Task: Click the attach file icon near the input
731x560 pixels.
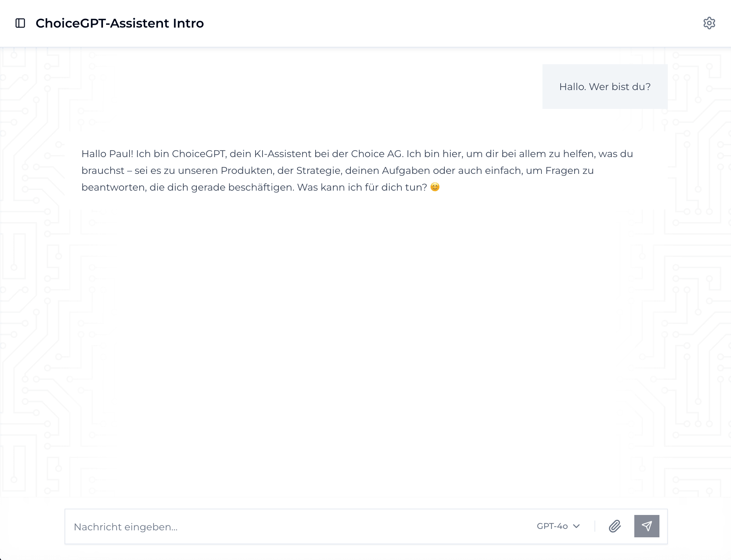Action: pos(615,526)
